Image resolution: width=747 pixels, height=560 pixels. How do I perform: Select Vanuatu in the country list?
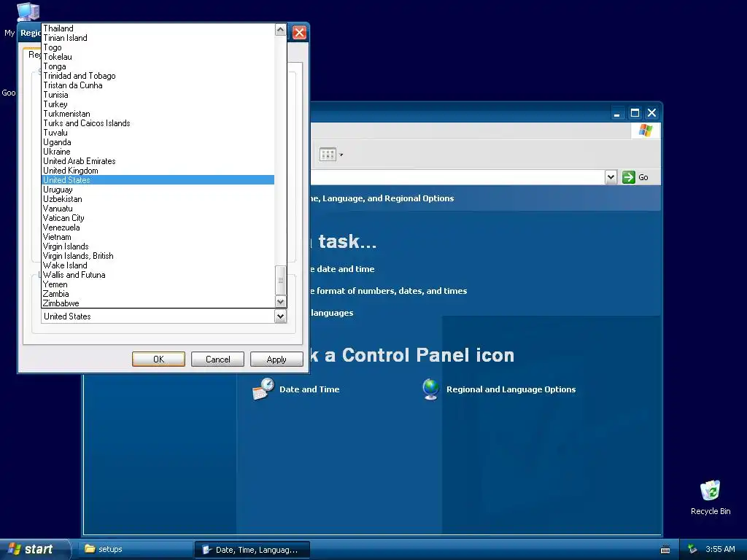click(158, 209)
